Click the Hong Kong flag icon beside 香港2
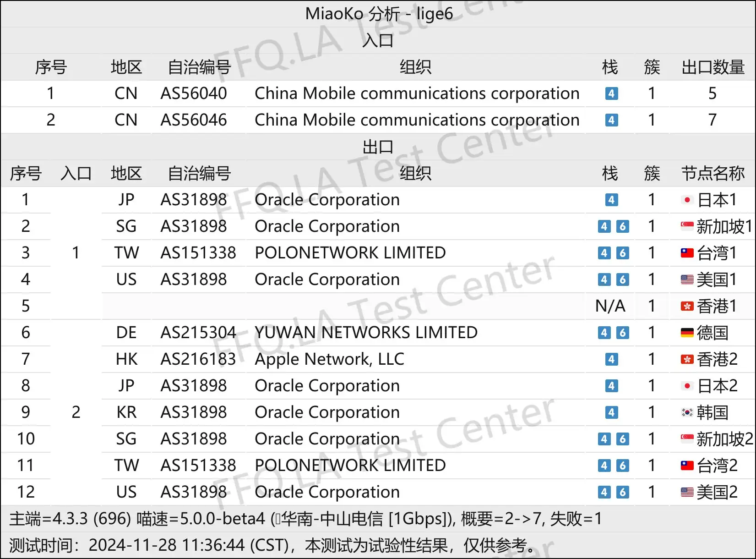Viewport: 756px width, 559px height. [687, 359]
